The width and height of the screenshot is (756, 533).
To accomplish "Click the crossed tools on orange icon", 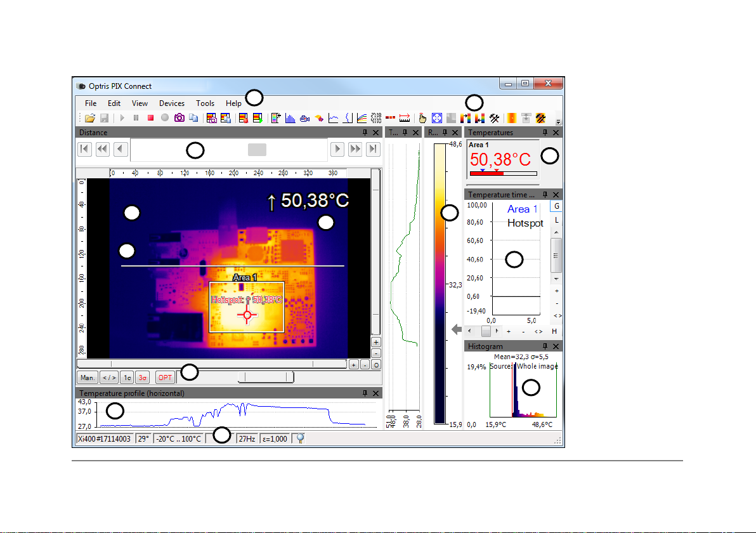I will tap(540, 118).
